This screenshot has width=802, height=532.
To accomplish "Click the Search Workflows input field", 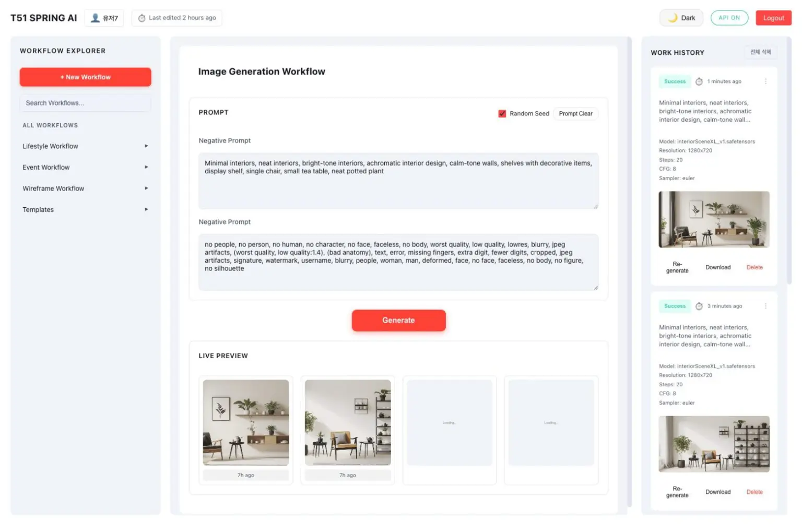I will (85, 103).
